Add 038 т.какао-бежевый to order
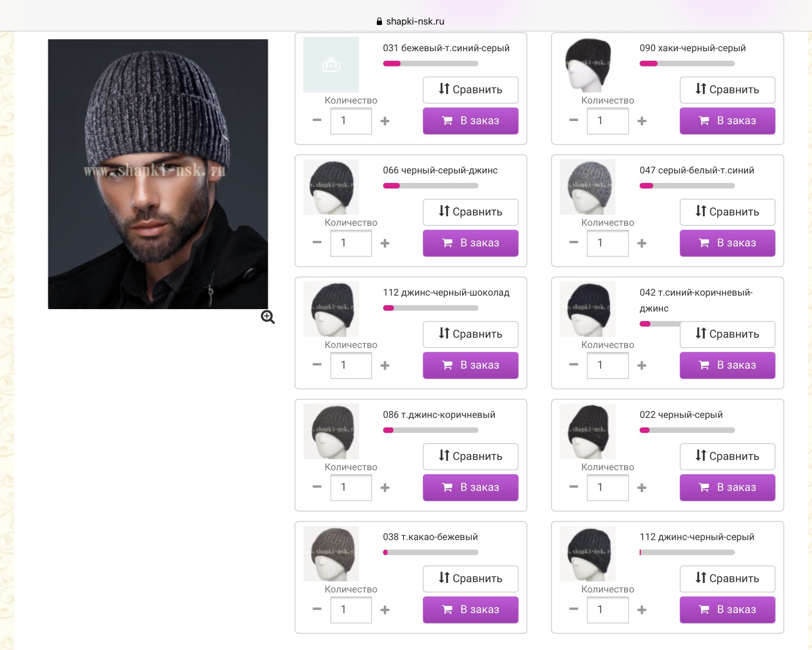 coord(471,610)
